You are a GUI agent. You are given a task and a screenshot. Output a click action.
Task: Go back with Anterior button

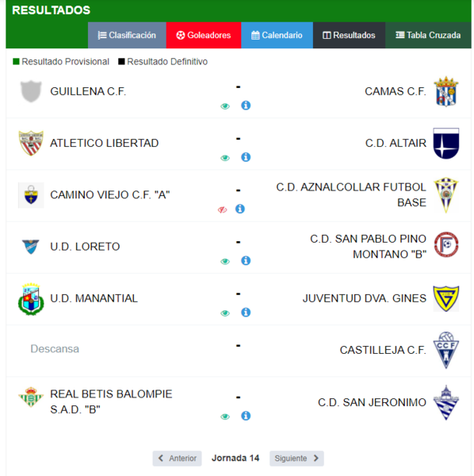tap(177, 458)
